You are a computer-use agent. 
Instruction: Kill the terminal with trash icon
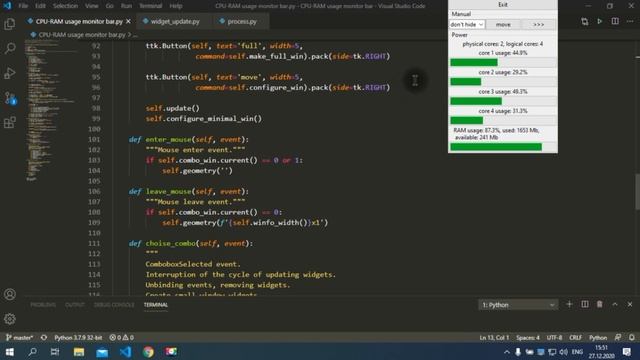click(x=600, y=304)
